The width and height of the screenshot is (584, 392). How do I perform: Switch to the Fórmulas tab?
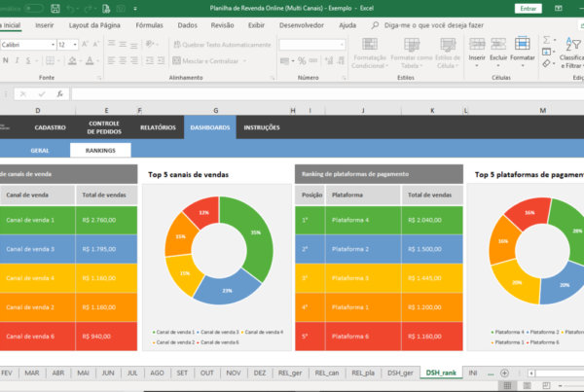coord(149,25)
